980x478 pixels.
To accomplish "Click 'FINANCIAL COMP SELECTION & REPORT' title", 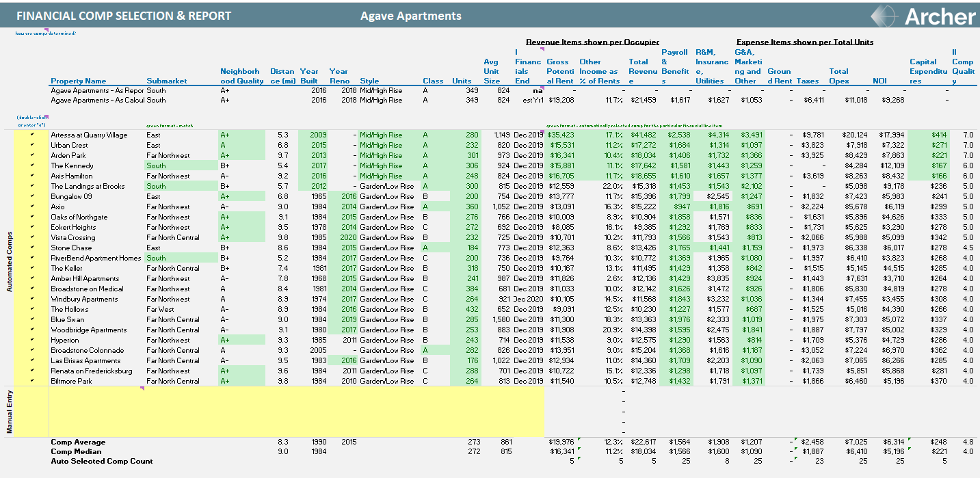I will pyautogui.click(x=124, y=16).
